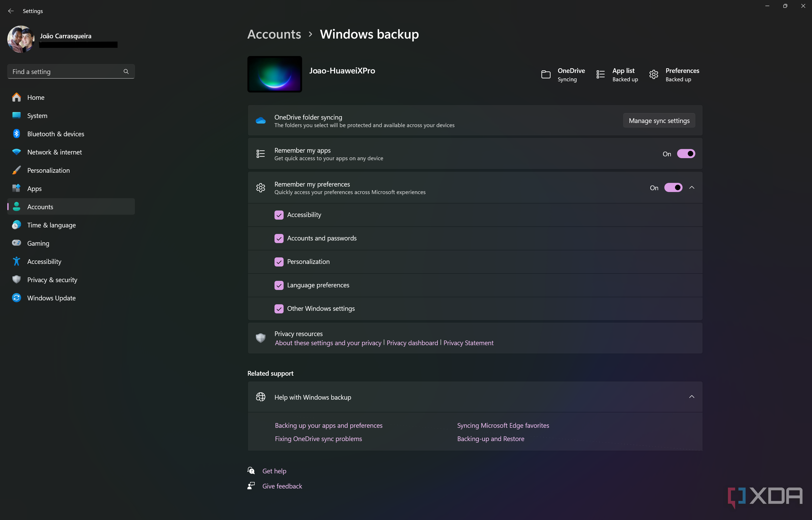
Task: Click the OneDrive folder status icon
Action: [546, 74]
